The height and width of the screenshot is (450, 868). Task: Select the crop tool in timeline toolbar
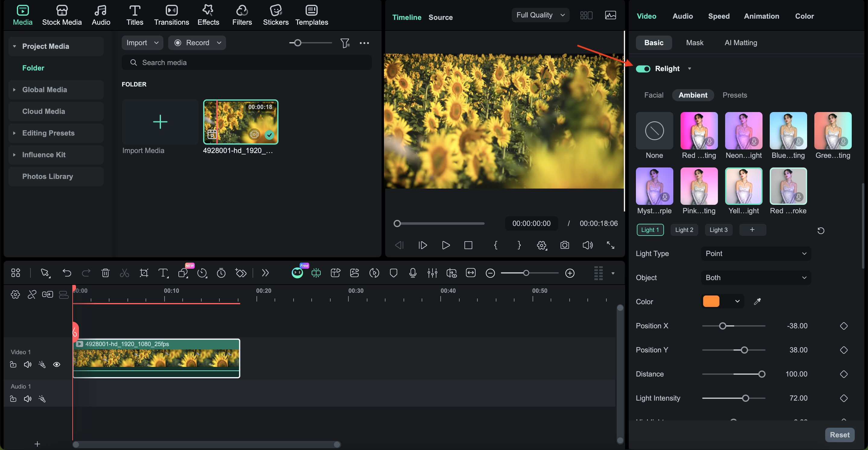(x=144, y=273)
